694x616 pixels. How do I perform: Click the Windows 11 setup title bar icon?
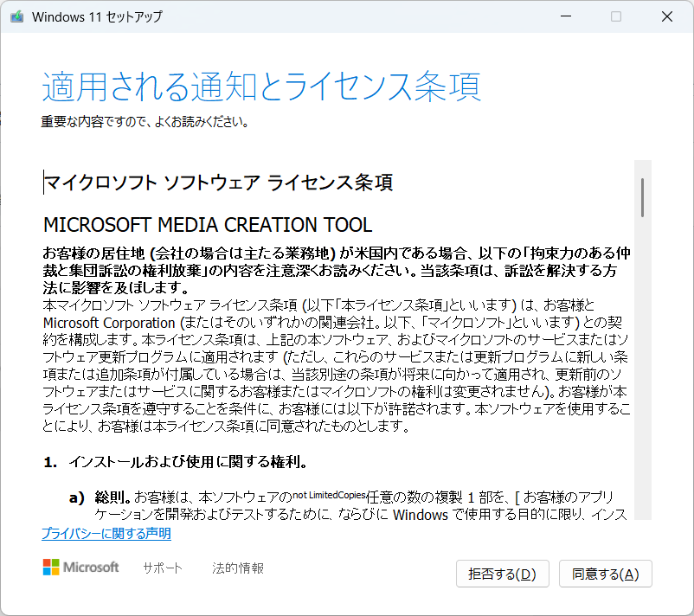[16, 16]
